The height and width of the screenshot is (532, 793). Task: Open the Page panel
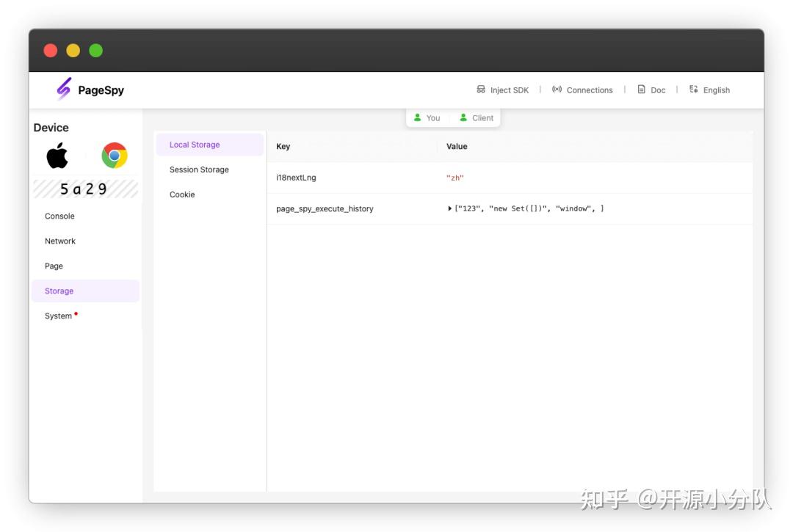point(53,266)
